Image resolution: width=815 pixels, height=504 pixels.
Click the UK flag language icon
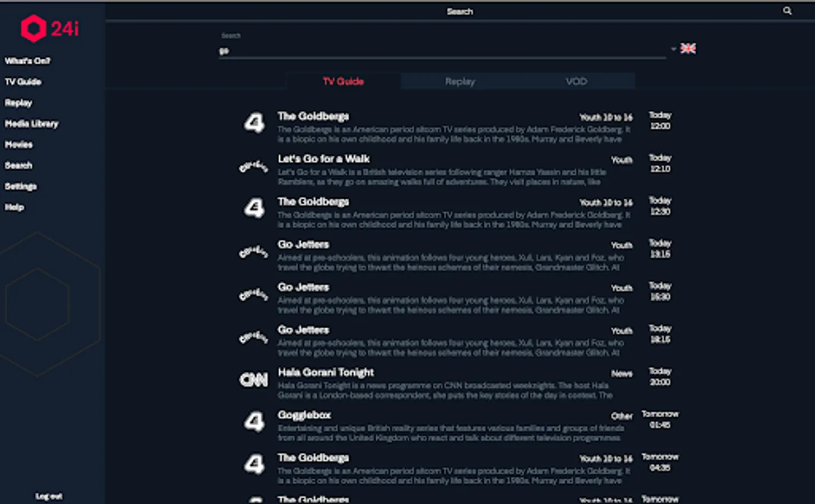(x=688, y=49)
